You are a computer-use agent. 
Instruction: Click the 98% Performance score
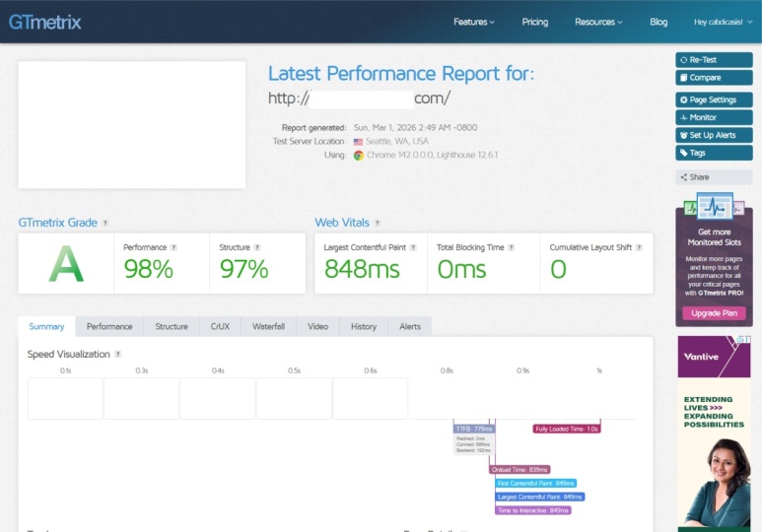(148, 269)
